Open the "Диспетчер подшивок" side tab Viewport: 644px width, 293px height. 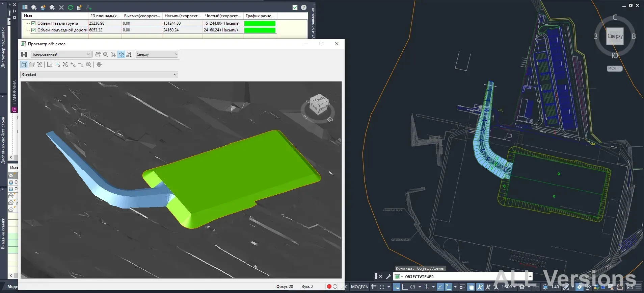click(x=3, y=48)
